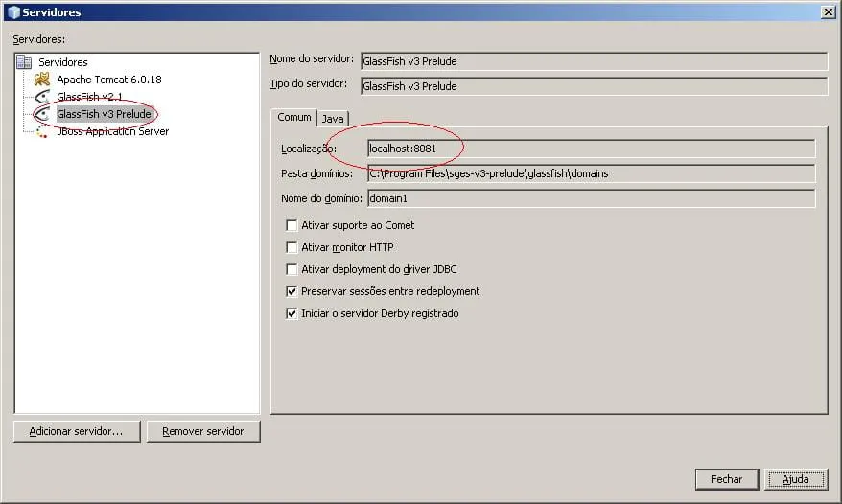
Task: Click the JBoss Application Server icon
Action: point(42,131)
